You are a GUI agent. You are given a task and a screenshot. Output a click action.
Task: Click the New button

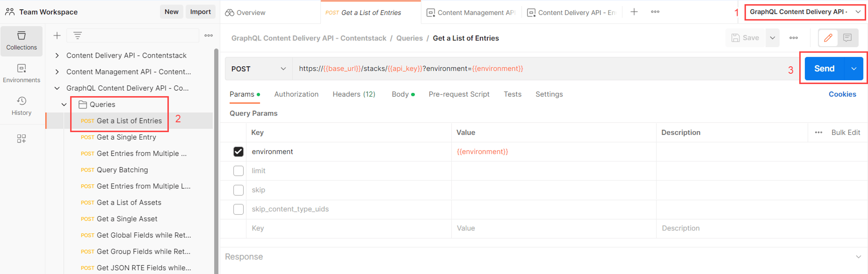[x=171, y=12]
